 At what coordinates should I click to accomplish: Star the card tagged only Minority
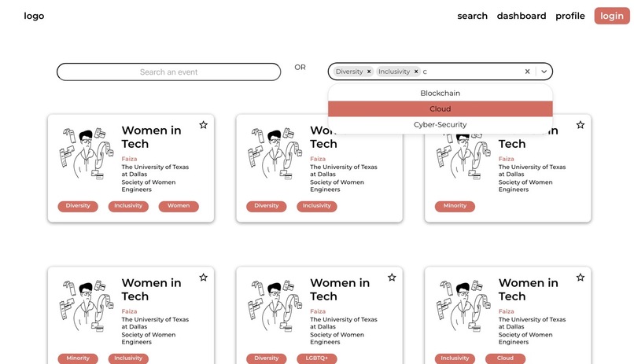pyautogui.click(x=581, y=125)
